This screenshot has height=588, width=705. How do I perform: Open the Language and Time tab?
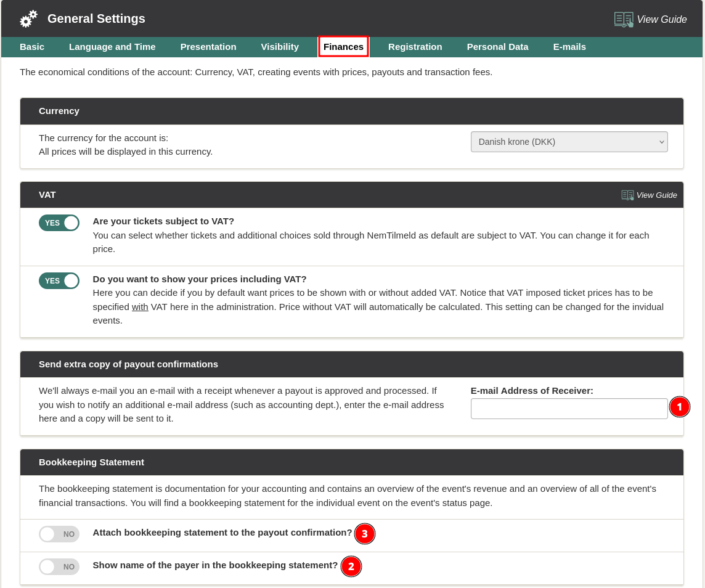pyautogui.click(x=112, y=47)
